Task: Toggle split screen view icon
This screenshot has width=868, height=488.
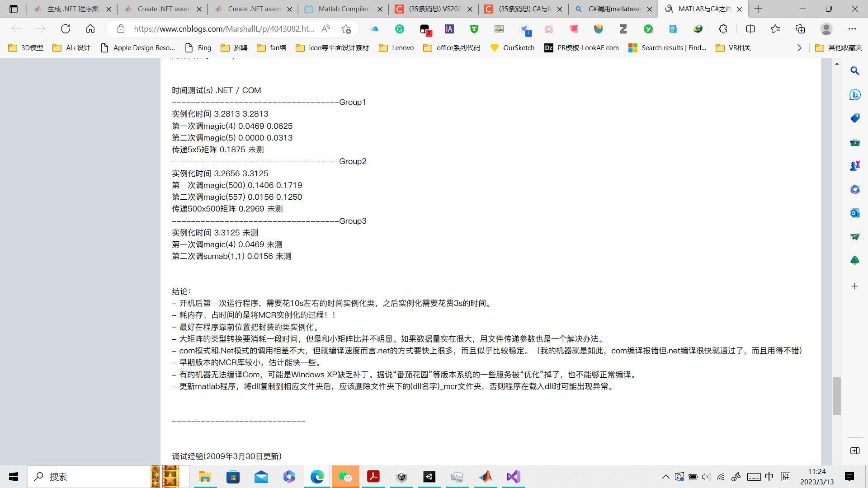Action: [x=750, y=29]
